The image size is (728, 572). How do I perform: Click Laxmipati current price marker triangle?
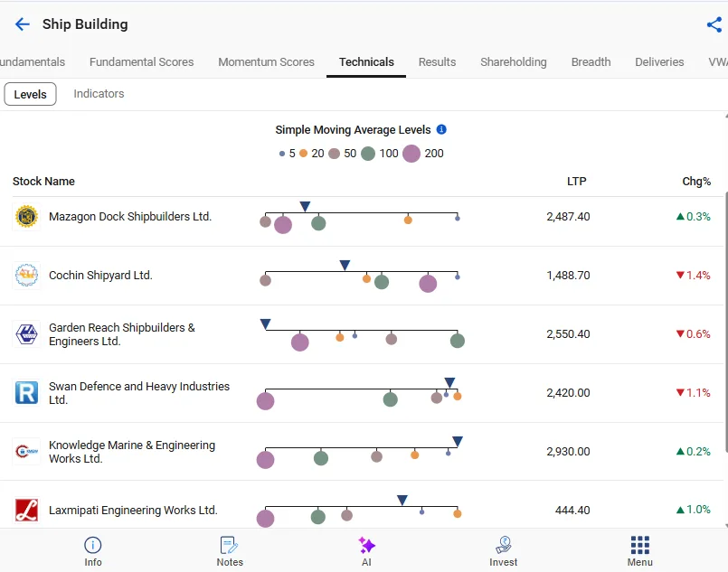tap(402, 500)
